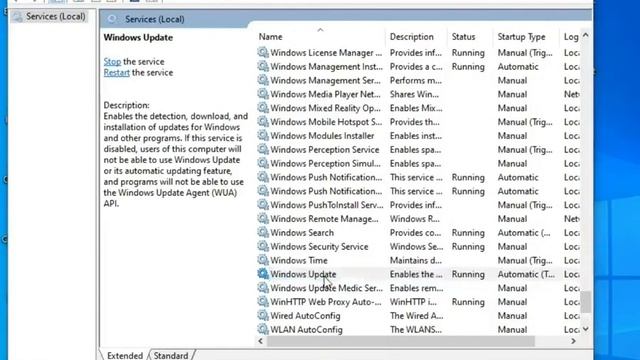Select the Windows Perception Service name
The width and height of the screenshot is (640, 360).
(324, 150)
